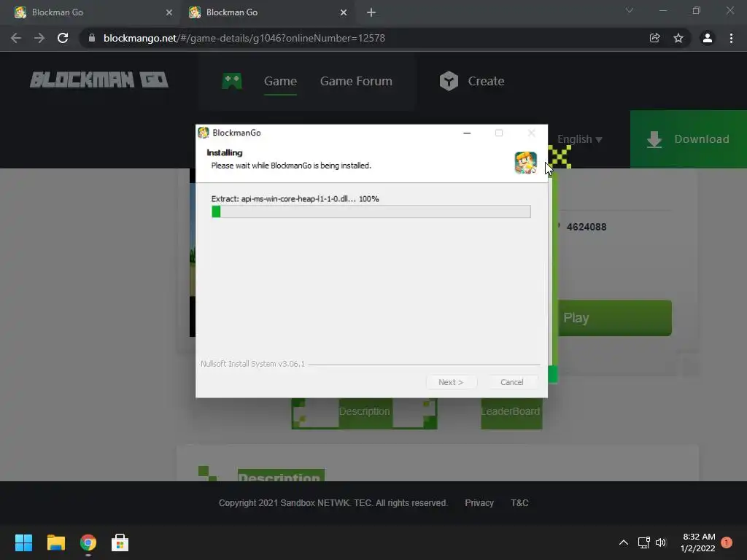
Task: Show hidden system tray icons
Action: pos(623,542)
